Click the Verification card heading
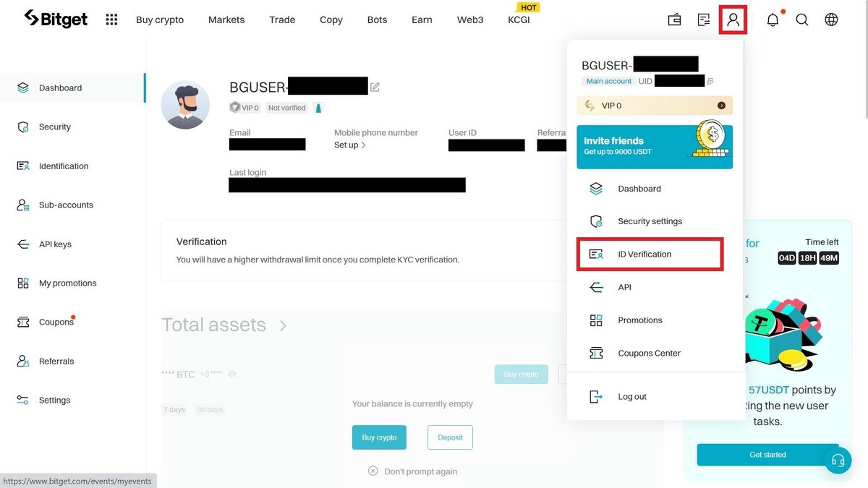This screenshot has width=868, height=488. coord(202,241)
